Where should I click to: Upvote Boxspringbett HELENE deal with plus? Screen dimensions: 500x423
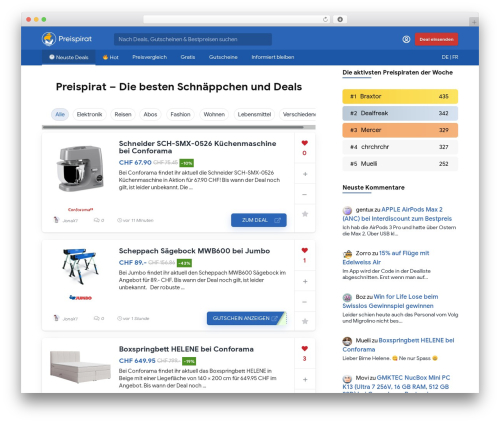[305, 379]
